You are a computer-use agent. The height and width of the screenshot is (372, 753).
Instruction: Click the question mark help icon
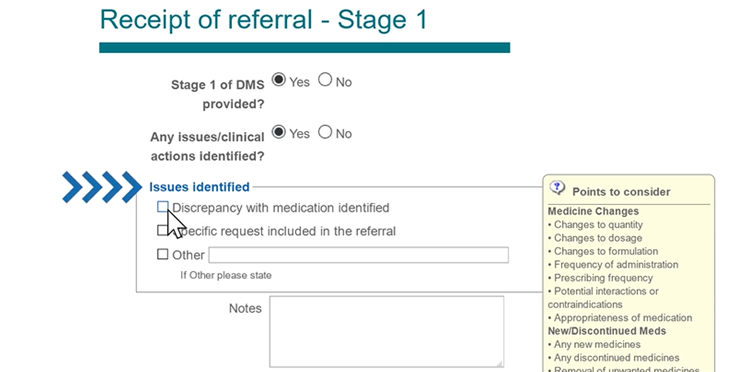pos(557,187)
